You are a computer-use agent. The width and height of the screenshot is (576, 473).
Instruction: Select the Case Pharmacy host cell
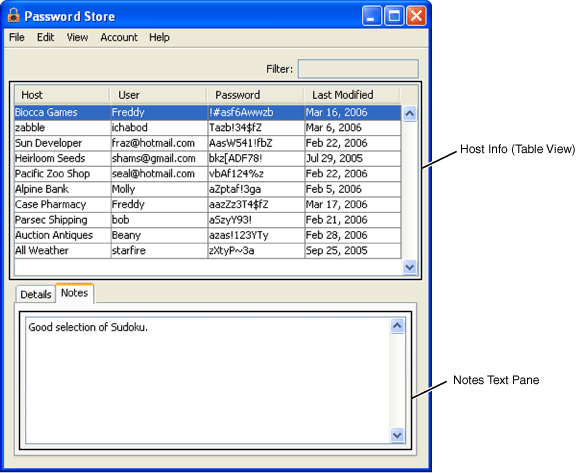click(x=62, y=205)
